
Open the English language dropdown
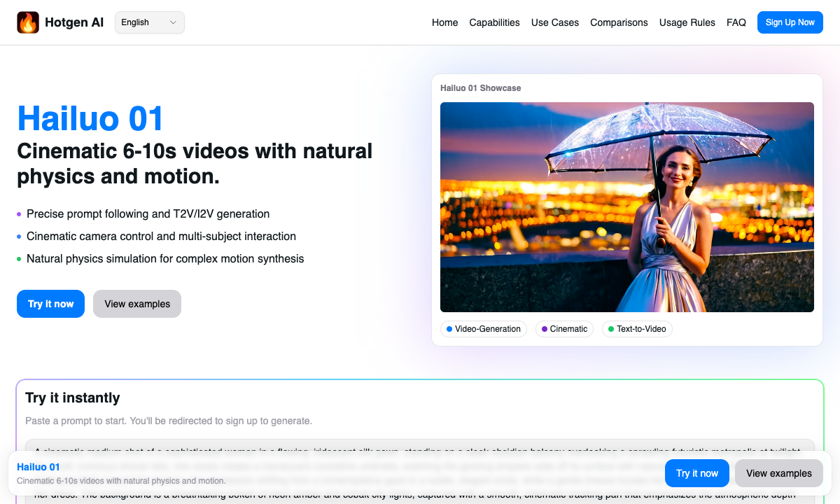[149, 22]
